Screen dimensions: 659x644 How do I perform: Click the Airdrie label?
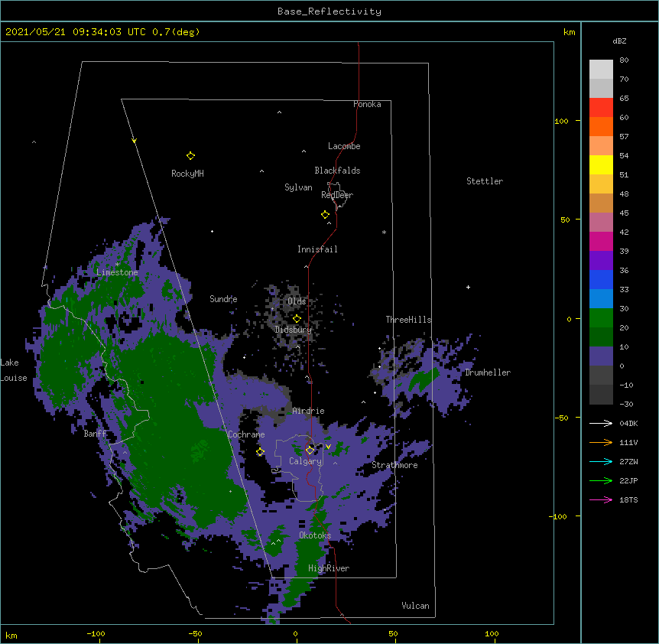pos(309,411)
